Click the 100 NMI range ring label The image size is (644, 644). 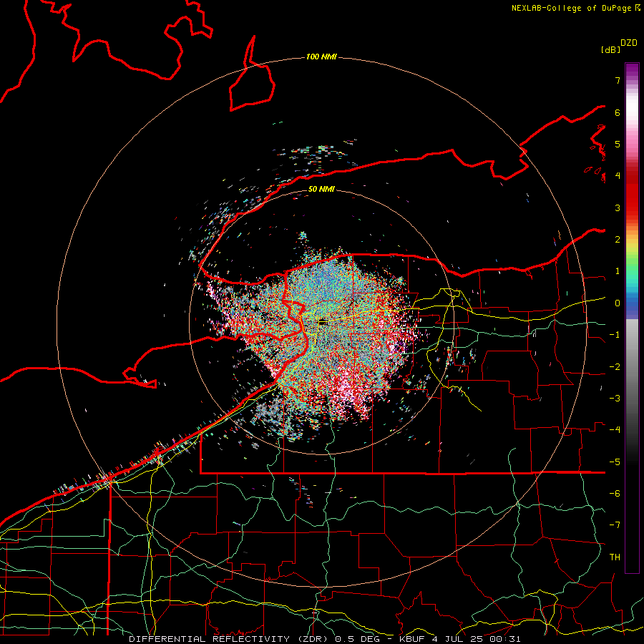[x=321, y=57]
